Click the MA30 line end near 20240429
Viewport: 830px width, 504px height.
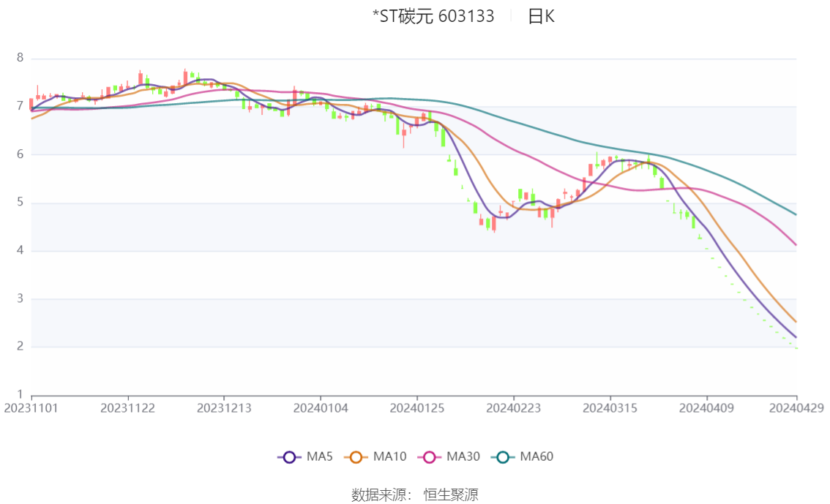pos(796,244)
